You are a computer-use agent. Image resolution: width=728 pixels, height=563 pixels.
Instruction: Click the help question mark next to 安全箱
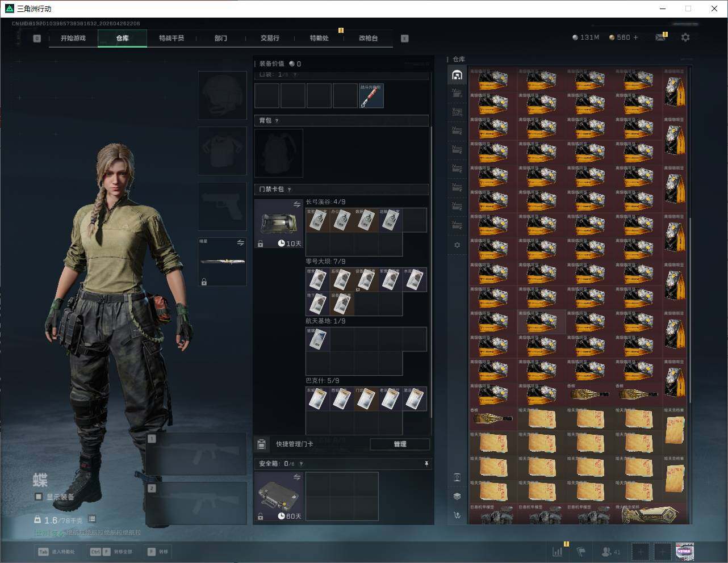(301, 464)
